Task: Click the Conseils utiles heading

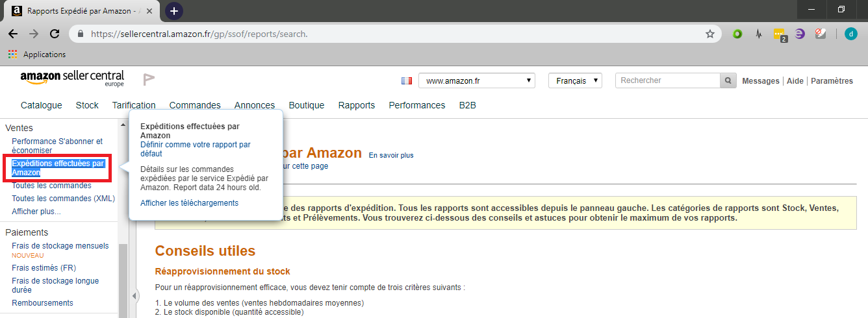Action: tap(205, 251)
